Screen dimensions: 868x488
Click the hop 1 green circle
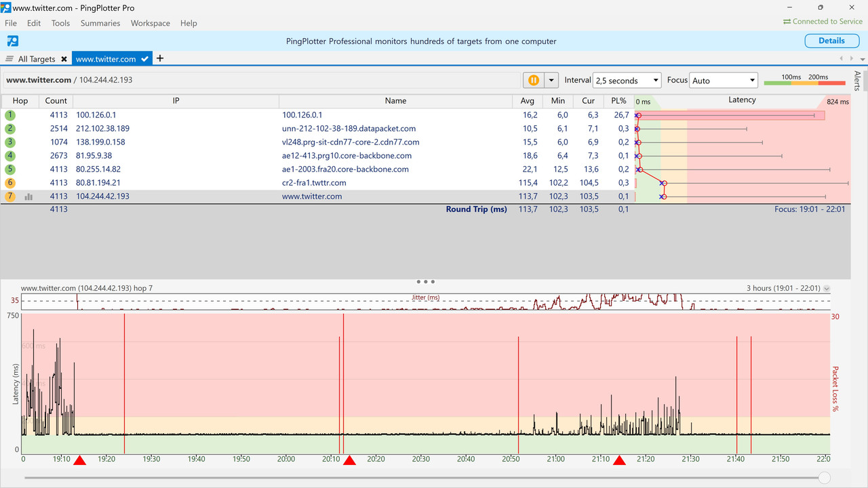pos(10,115)
